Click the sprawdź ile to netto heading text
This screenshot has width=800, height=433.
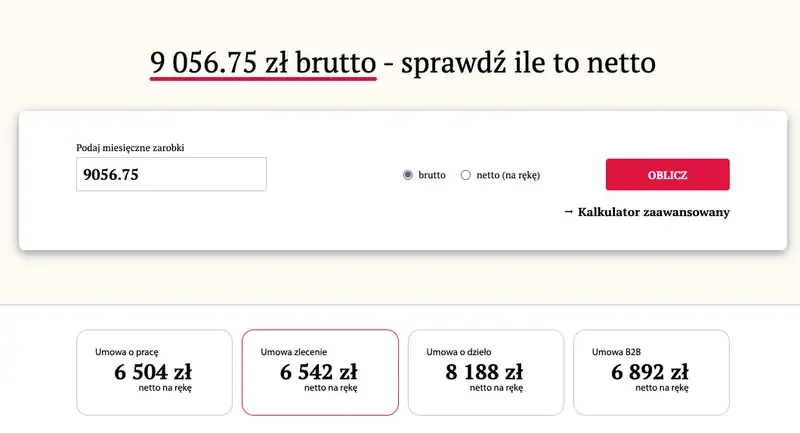coord(528,64)
